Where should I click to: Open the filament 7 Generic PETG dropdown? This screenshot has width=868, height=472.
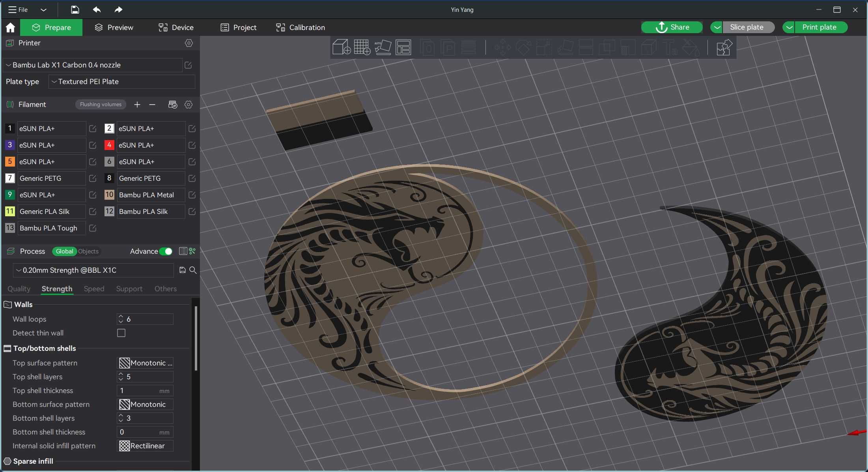pos(51,178)
